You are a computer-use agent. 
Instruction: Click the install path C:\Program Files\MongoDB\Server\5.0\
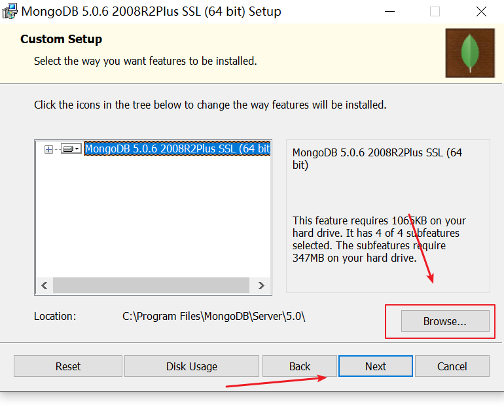tap(214, 316)
